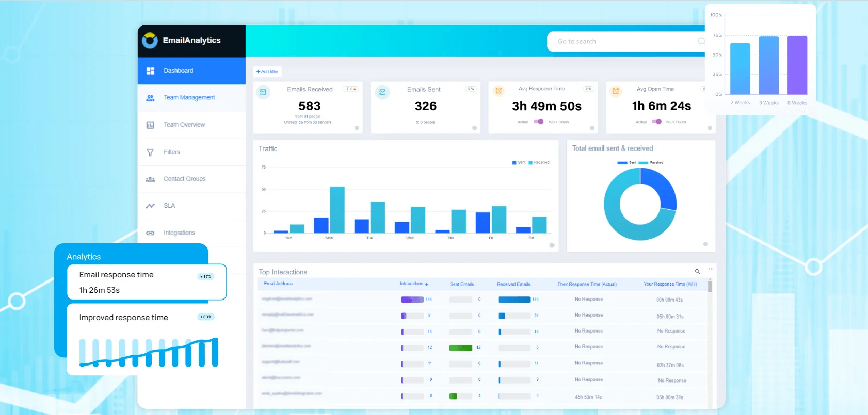
Task: Open Integrations in sidebar
Action: tap(191, 233)
